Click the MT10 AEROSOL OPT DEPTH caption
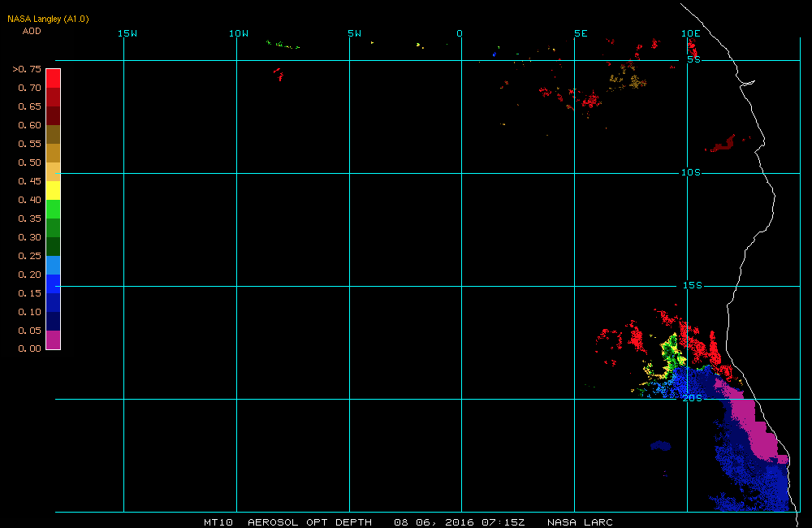Viewport: 812px width, 528px height. click(x=287, y=522)
